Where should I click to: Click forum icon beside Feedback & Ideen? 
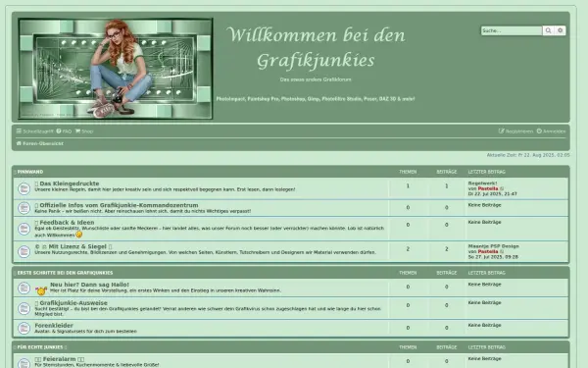(x=24, y=229)
